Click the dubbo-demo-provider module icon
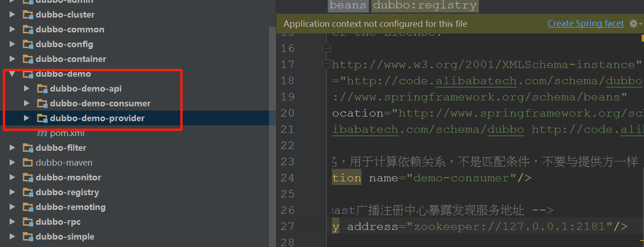 (x=43, y=118)
